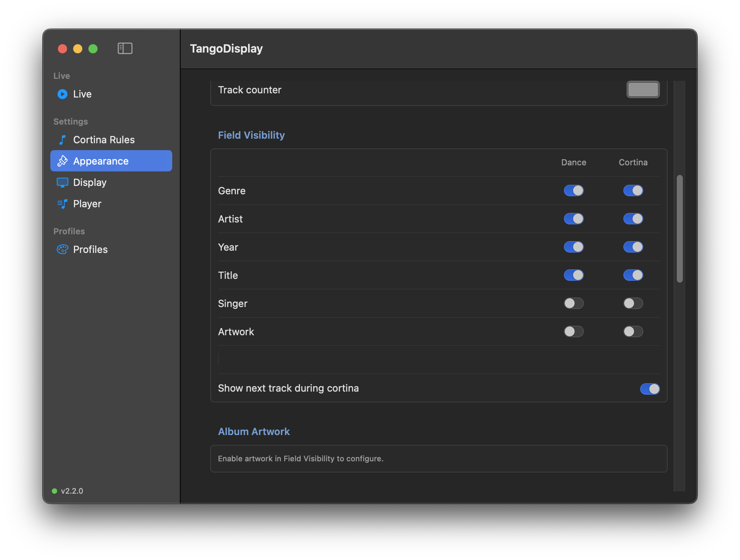
Task: Click the Display monitor icon
Action: pos(62,182)
